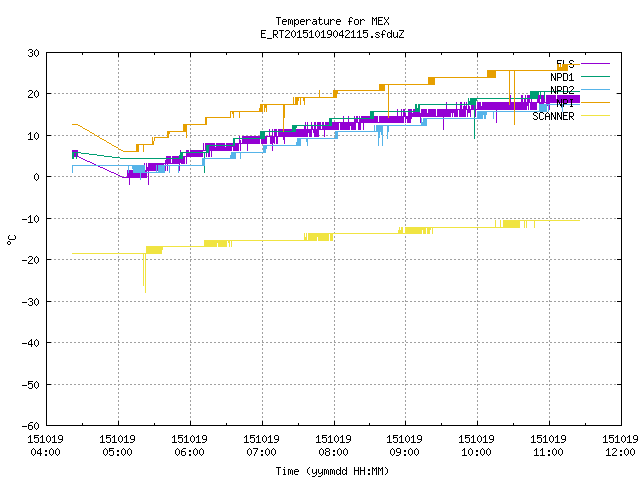Click the green NPD1 dip just before 10:00
Image resolution: width=640 pixels, height=480 pixels.
(474, 122)
